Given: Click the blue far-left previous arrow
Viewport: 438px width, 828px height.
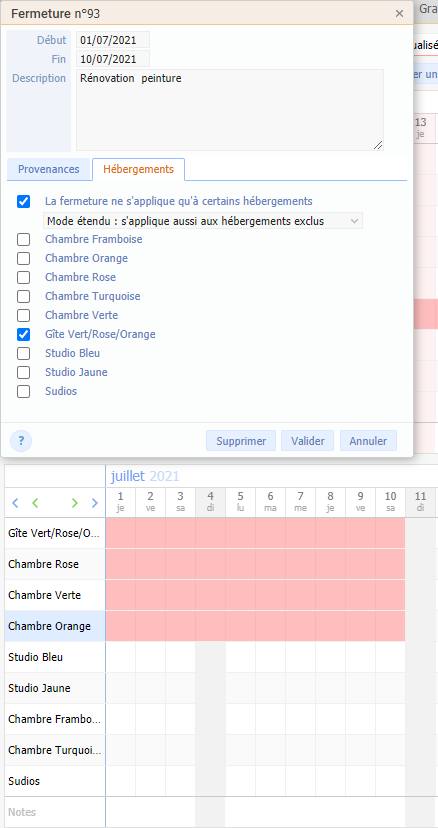Looking at the screenshot, I should [15, 503].
